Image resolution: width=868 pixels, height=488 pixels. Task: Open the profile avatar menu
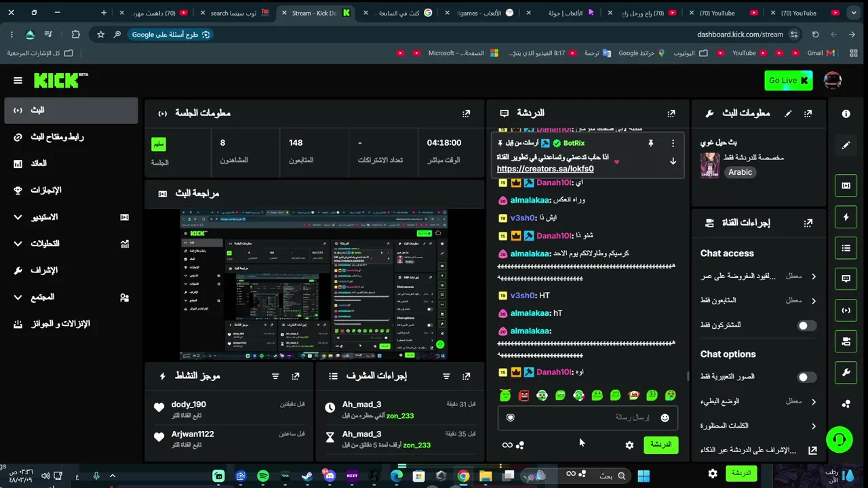coord(833,81)
